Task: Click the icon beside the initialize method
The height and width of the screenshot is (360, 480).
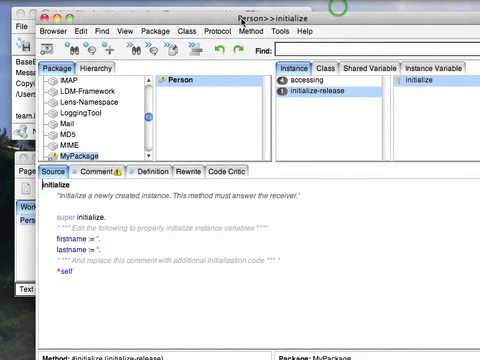Action: (399, 80)
